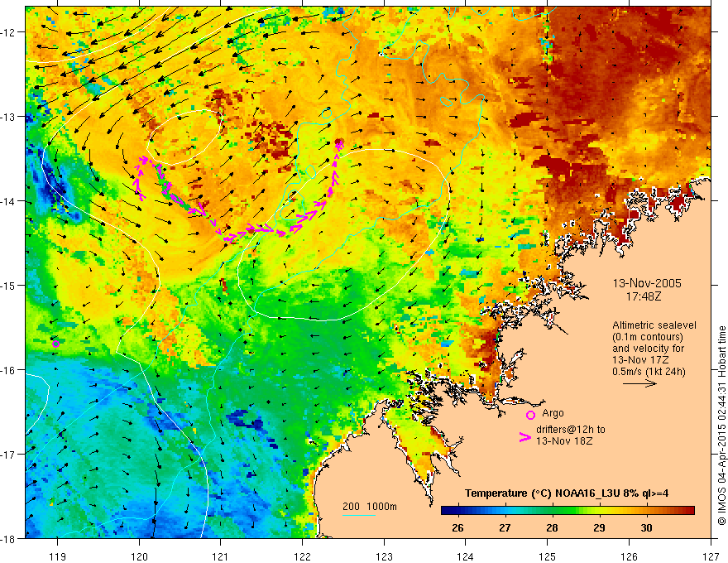This screenshot has width=728, height=563.
Task: Click the 'and velocity for' legend line
Action: click(648, 349)
